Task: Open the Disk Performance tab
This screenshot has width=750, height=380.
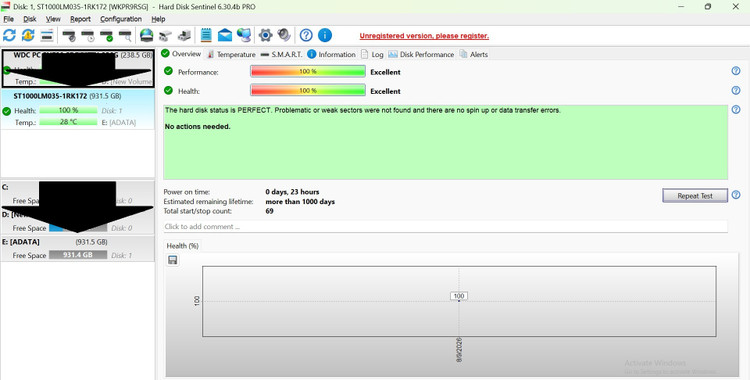Action: (x=421, y=54)
